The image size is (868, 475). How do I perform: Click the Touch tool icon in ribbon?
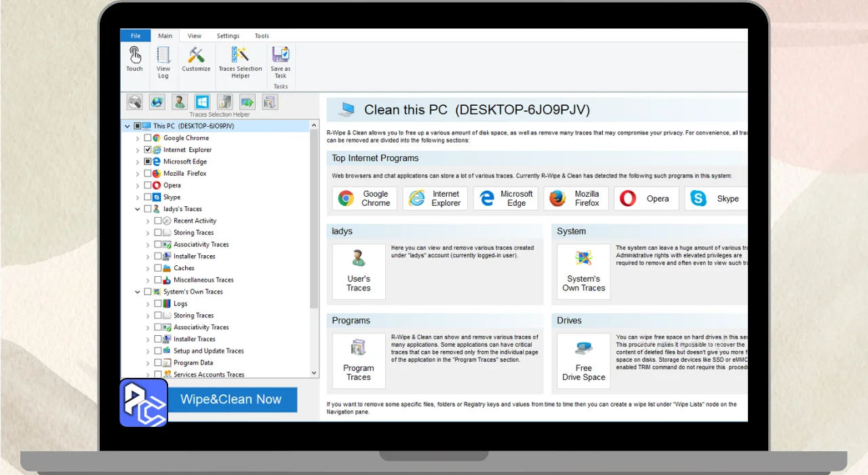(134, 58)
